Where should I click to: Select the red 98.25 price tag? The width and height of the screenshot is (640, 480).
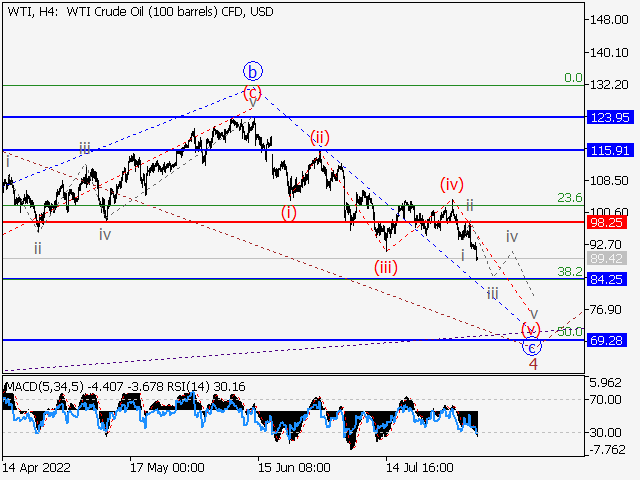(x=607, y=222)
